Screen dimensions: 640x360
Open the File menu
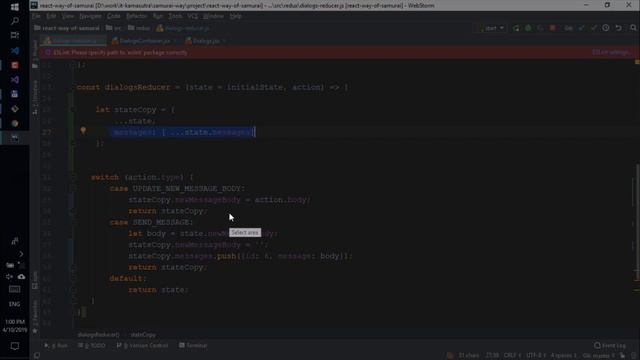click(x=36, y=16)
